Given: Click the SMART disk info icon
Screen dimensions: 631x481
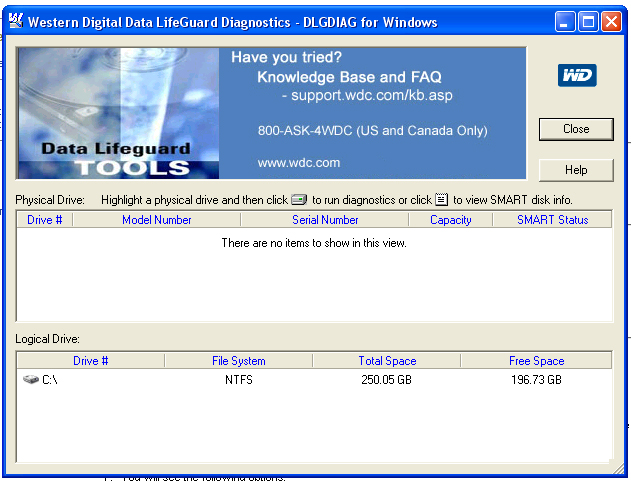Looking at the screenshot, I should click(x=441, y=199).
